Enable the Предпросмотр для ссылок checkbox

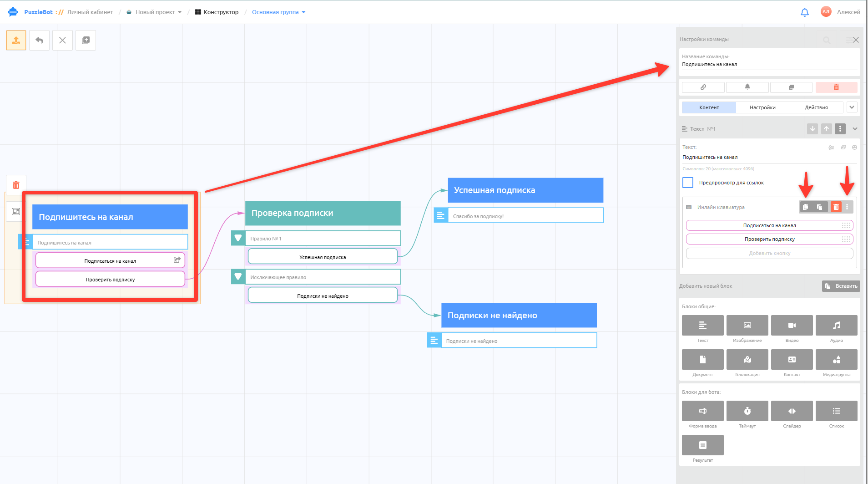click(687, 183)
